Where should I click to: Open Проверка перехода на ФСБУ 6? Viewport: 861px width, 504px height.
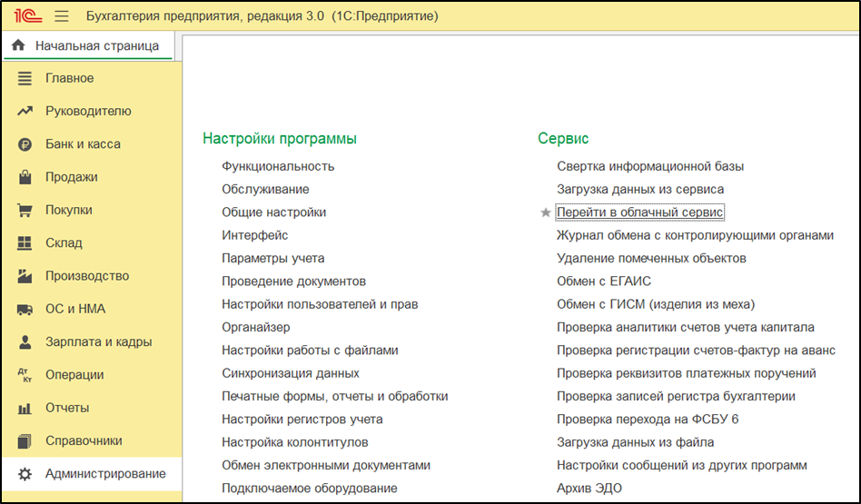(648, 420)
